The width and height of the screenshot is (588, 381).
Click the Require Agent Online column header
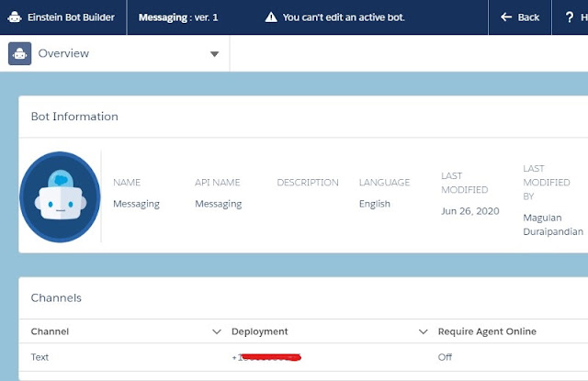[487, 331]
